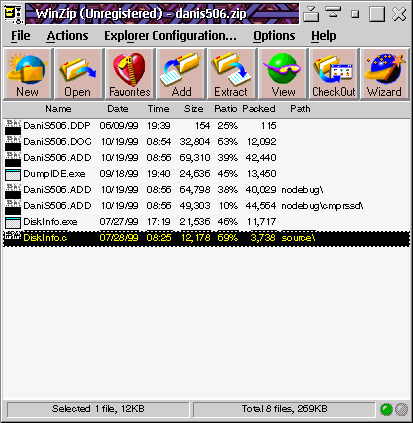This screenshot has width=413, height=423.
Task: Open the Favorites heart icon
Action: pos(130,74)
